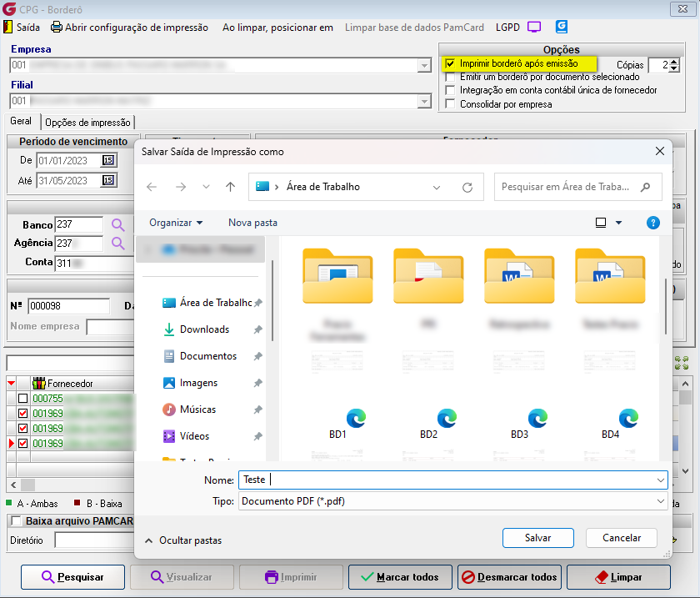Image resolution: width=700 pixels, height=598 pixels.
Task: Open the Empresa dropdown
Action: 424,66
